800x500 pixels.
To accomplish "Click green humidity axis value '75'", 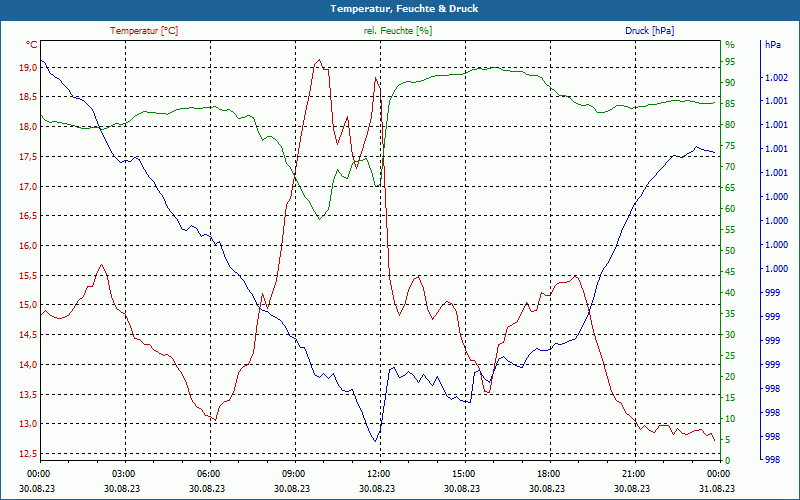I will [x=730, y=145].
